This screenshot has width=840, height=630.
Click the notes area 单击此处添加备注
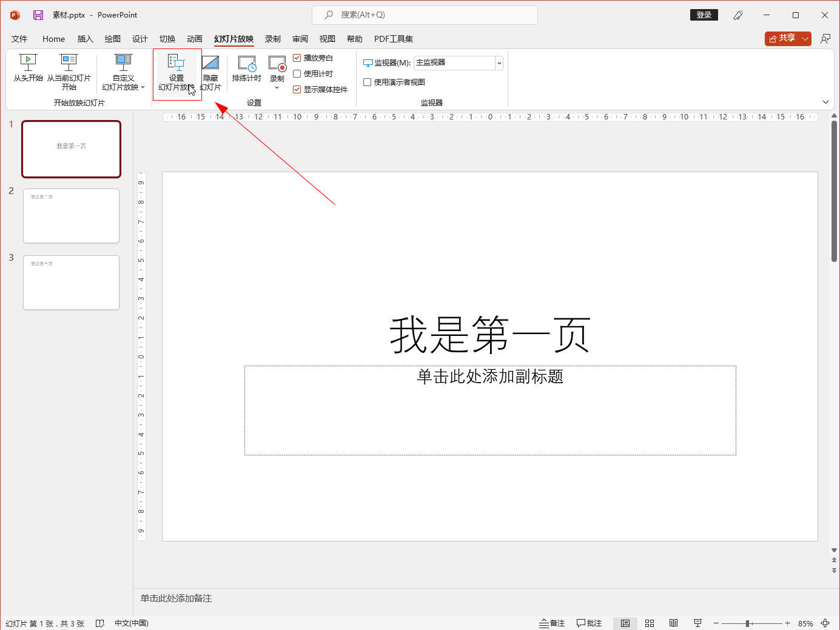click(x=176, y=598)
